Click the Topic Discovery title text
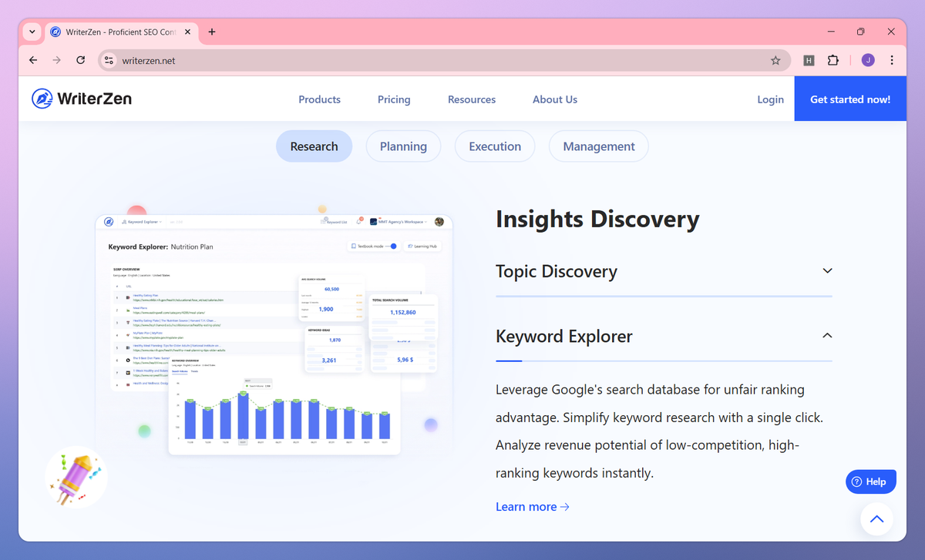Viewport: 925px width, 560px height. [557, 271]
